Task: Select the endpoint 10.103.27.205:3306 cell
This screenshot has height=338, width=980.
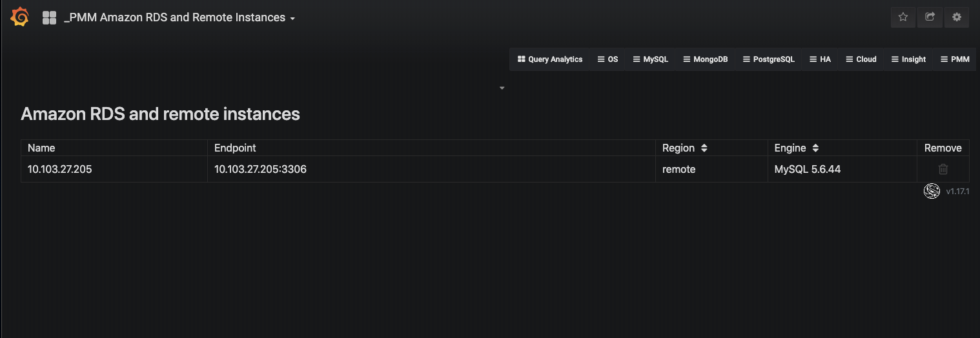Action: coord(431,169)
